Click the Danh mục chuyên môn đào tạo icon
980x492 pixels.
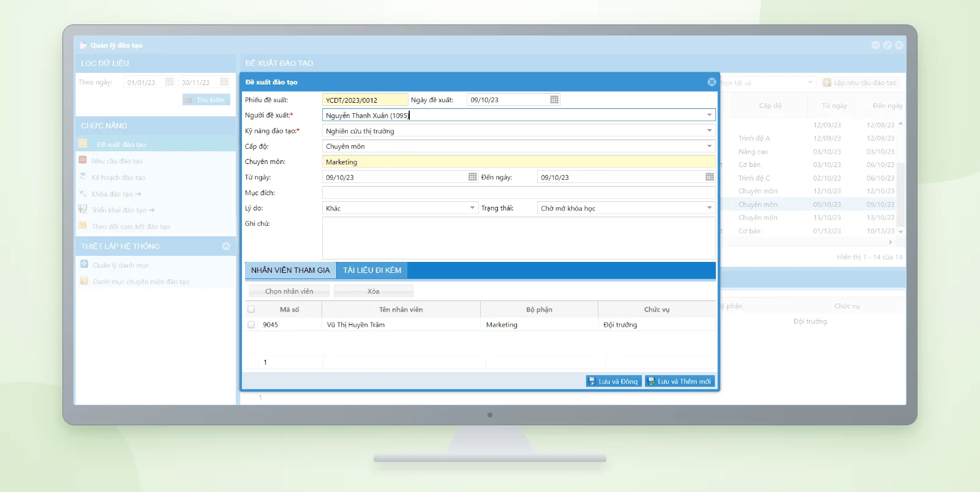click(x=85, y=281)
